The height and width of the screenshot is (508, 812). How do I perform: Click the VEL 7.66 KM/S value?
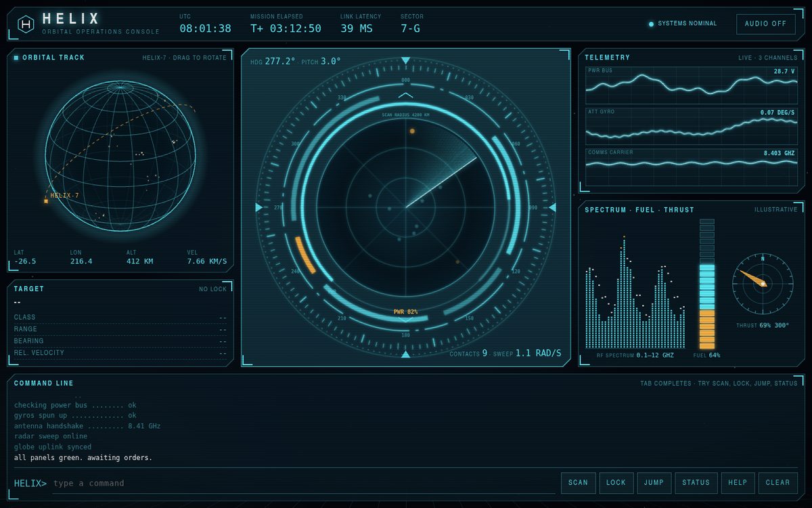coord(207,261)
